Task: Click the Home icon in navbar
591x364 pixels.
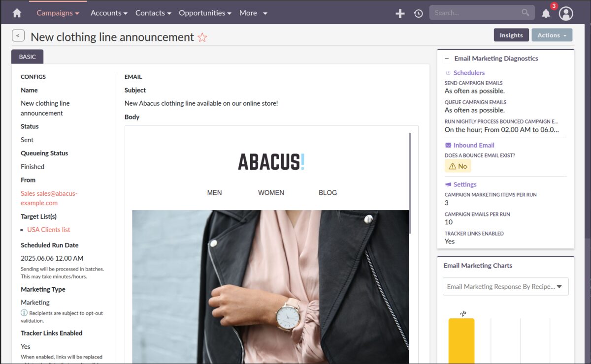Action: pos(17,13)
